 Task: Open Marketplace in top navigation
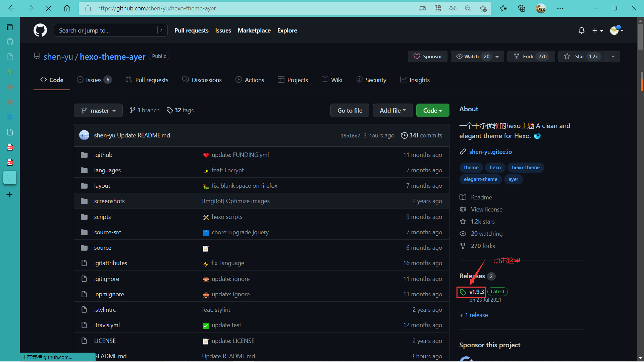254,31
